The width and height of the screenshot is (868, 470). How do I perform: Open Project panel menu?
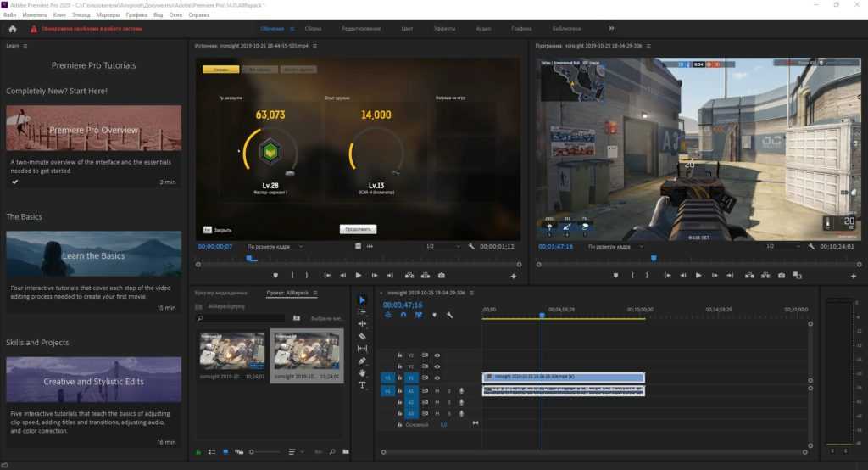315,293
